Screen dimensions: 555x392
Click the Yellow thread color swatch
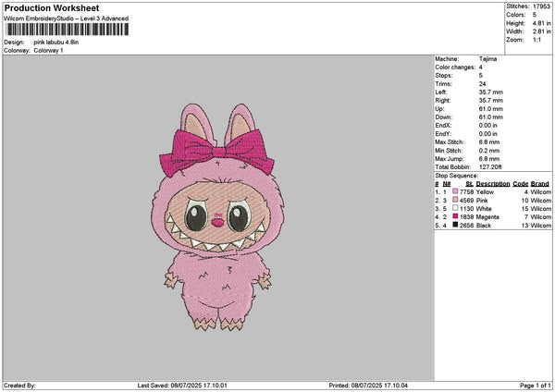456,191
